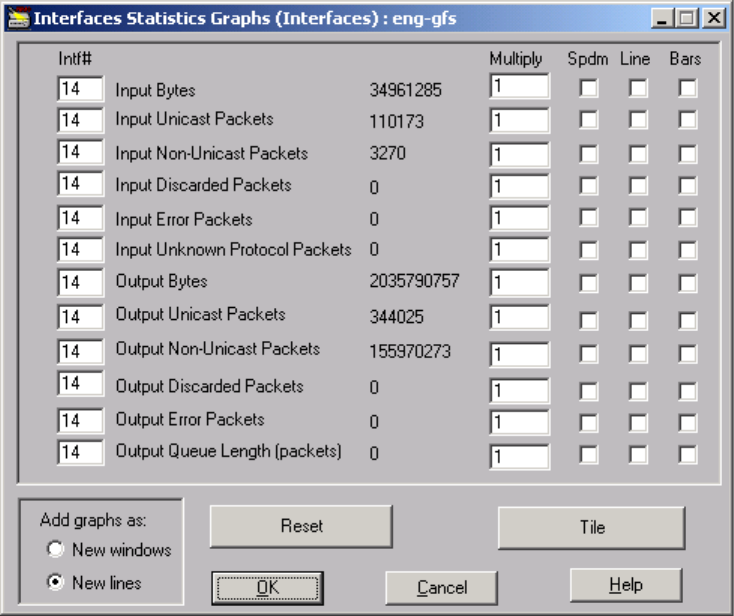This screenshot has width=734, height=616.
Task: Tick Spdm for Input Discarded Packets
Action: tap(588, 186)
